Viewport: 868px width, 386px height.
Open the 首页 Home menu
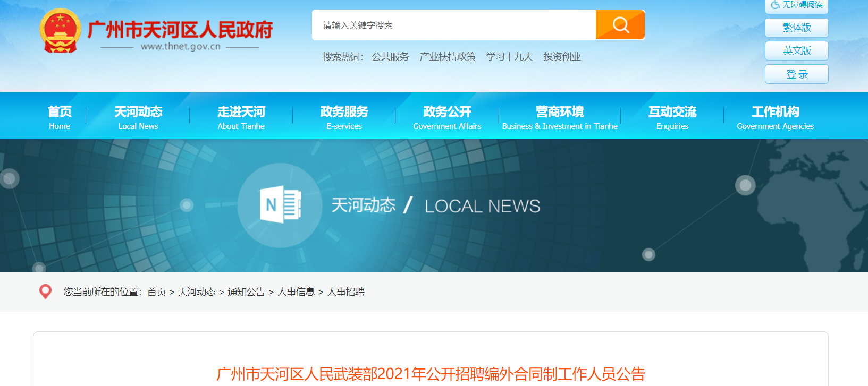coord(60,117)
